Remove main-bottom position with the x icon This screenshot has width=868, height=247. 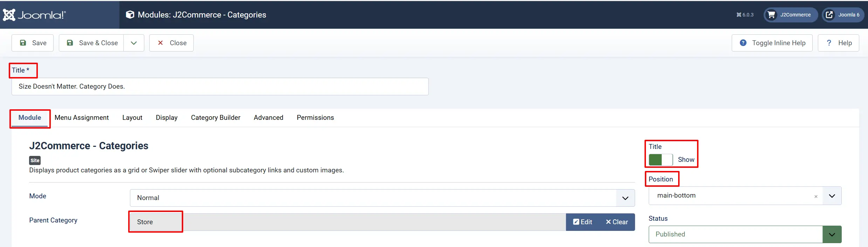pyautogui.click(x=816, y=197)
